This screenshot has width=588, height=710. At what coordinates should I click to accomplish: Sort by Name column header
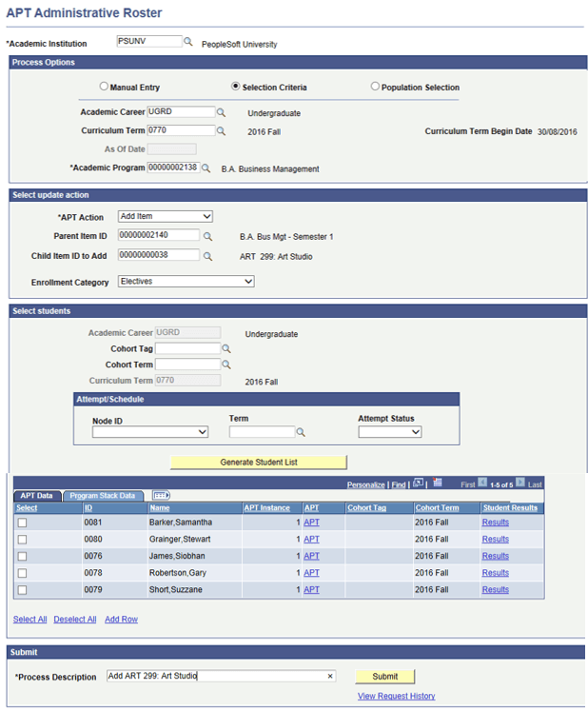(160, 508)
